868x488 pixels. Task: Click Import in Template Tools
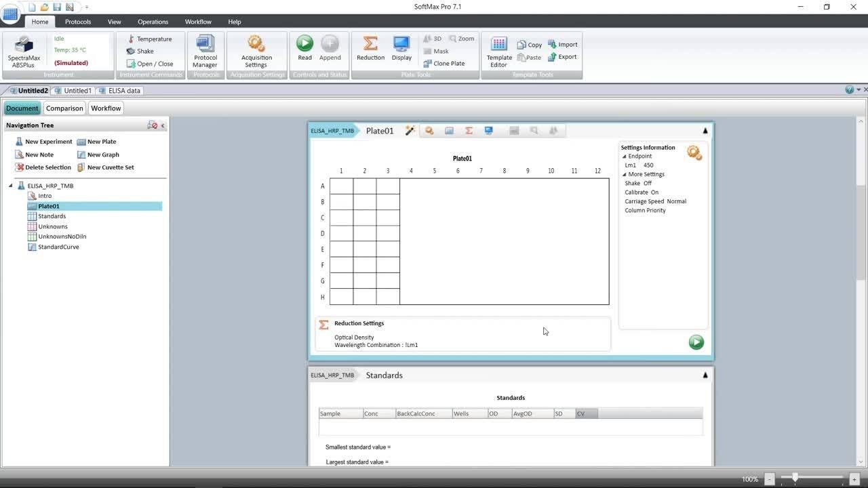pos(562,45)
